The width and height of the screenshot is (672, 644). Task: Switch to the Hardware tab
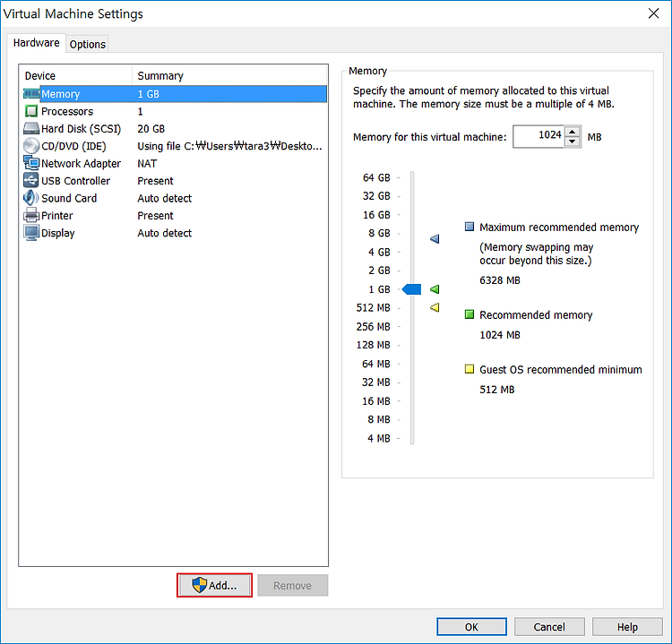point(37,43)
